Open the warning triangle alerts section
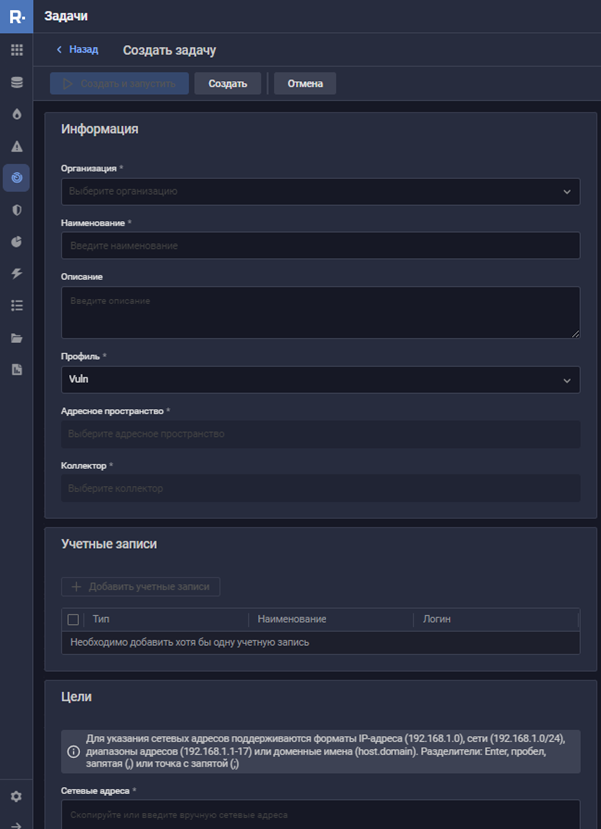The height and width of the screenshot is (829, 601). (16, 146)
